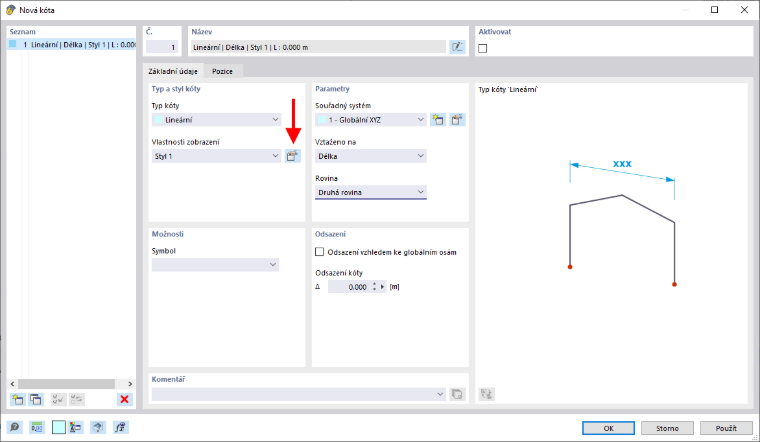Open comment library icon next to Komentář
Image resolution: width=760 pixels, height=442 pixels.
(457, 394)
